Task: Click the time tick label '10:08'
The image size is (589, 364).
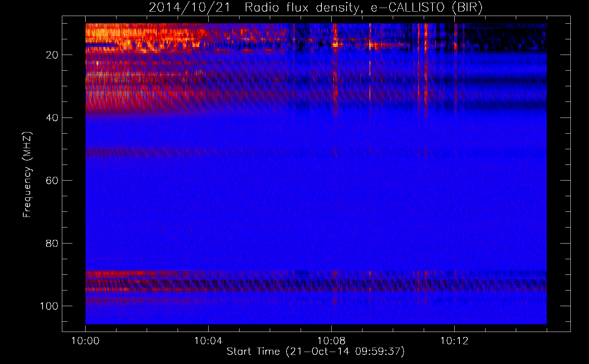Action: coord(331,341)
